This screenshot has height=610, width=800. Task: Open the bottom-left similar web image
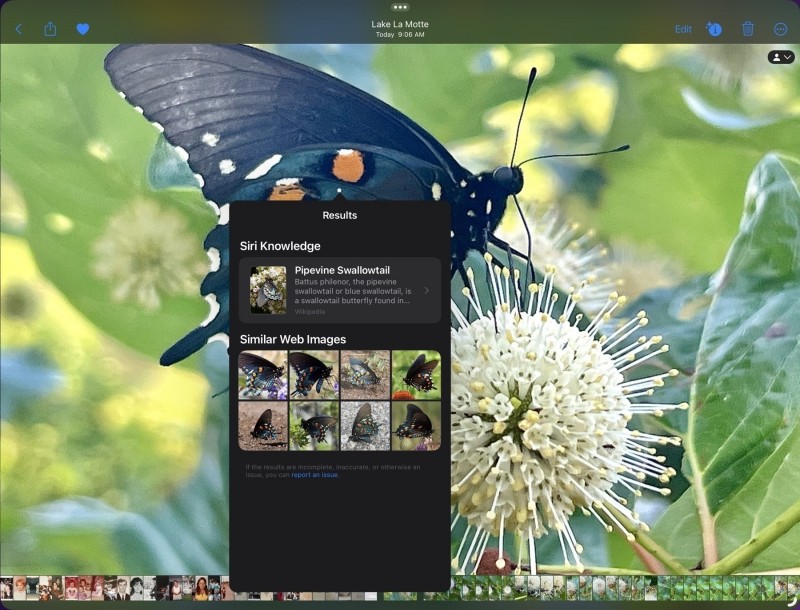click(x=263, y=426)
